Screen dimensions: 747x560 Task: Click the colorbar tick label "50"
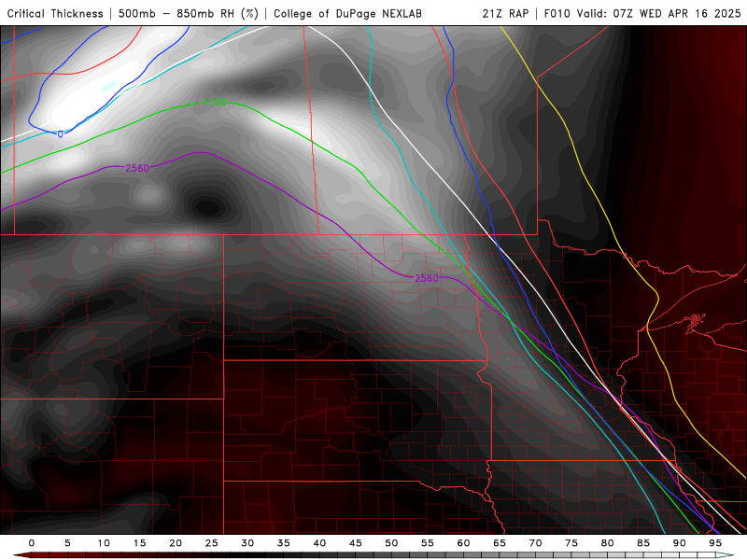(x=391, y=543)
